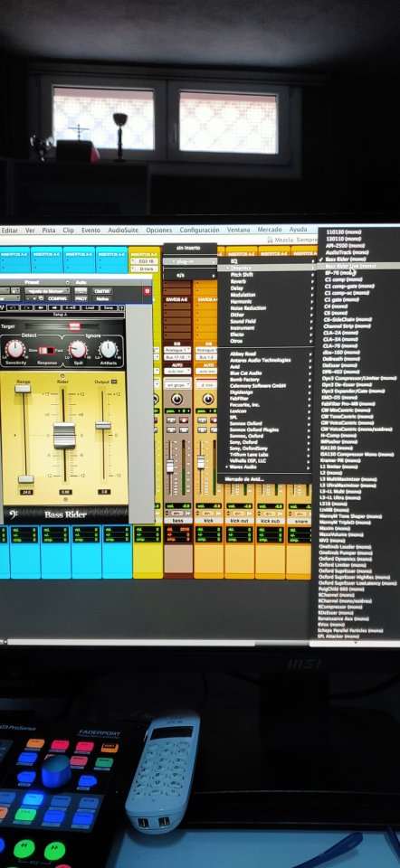Click the kick track pan knob
400x868 pixels.
point(208,399)
